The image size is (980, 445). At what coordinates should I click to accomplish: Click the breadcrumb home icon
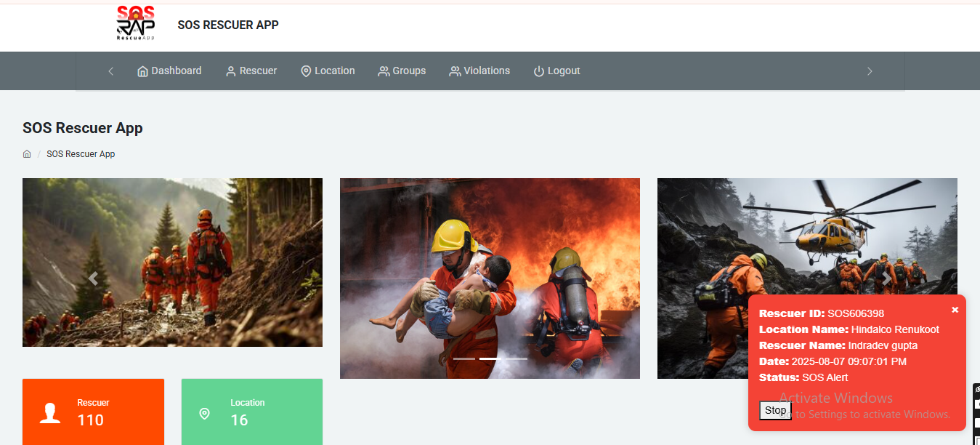[27, 154]
